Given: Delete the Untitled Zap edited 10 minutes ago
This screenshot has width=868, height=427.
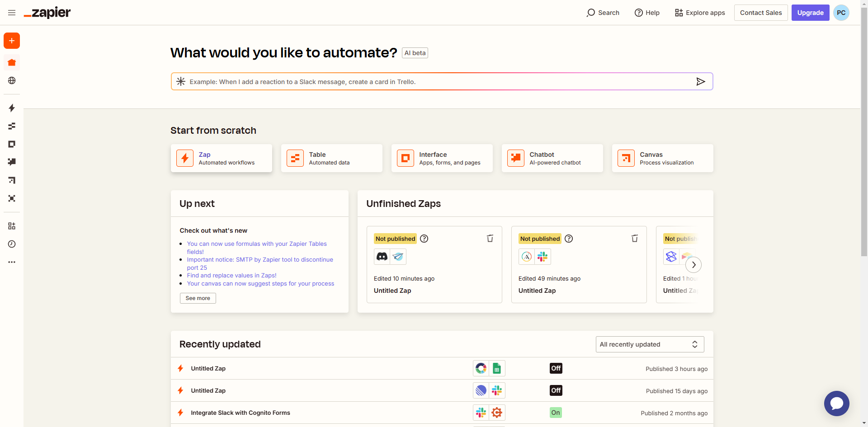Looking at the screenshot, I should (x=490, y=239).
